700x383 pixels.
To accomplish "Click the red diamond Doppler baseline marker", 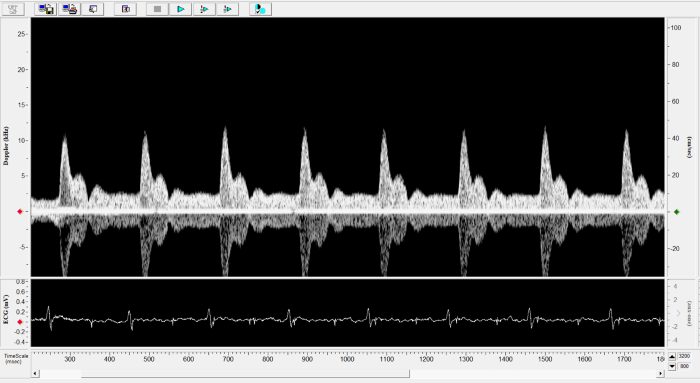I will 20,212.
